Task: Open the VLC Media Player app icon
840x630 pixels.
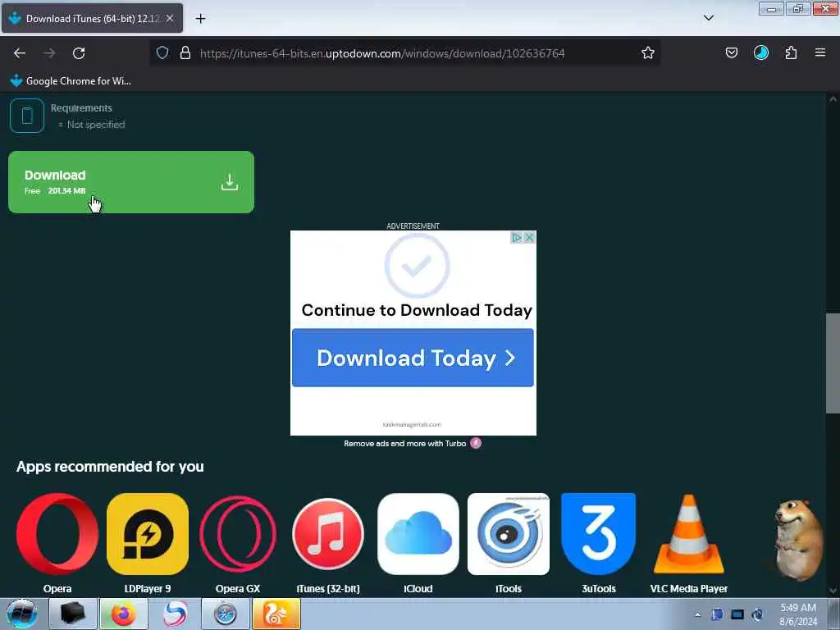Action: coord(689,534)
